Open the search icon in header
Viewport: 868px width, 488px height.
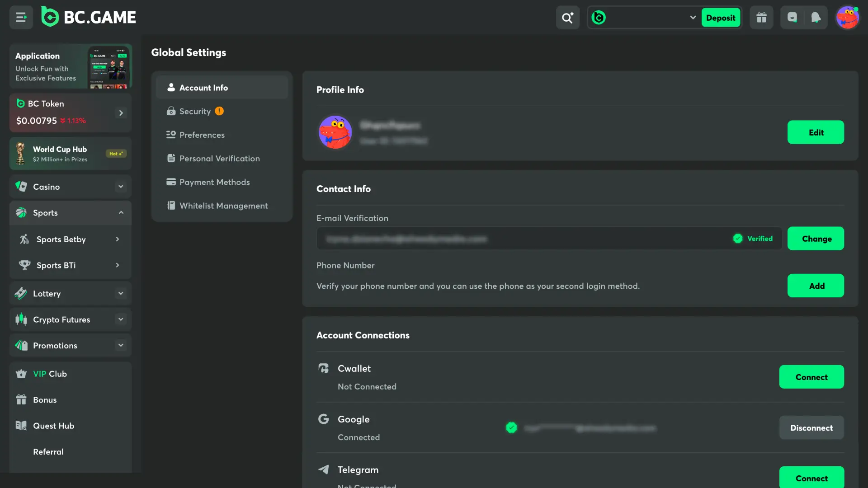[568, 18]
